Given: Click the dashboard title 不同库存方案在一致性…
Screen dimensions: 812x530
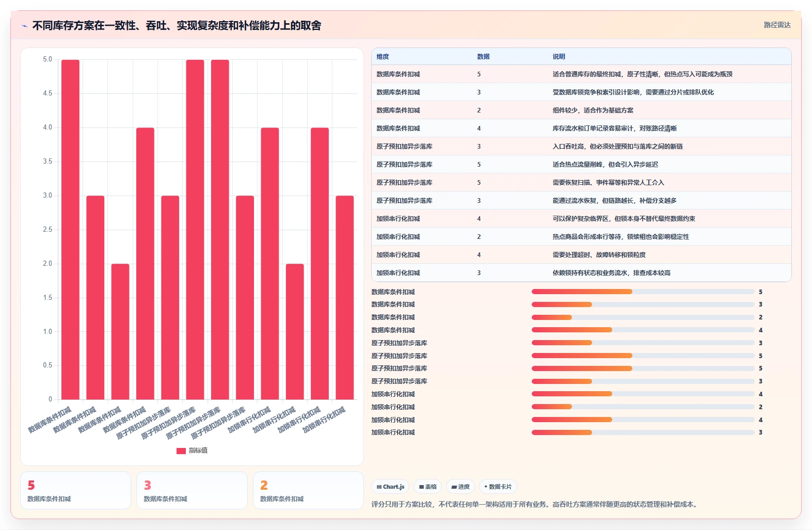Looking at the screenshot, I should (177, 25).
